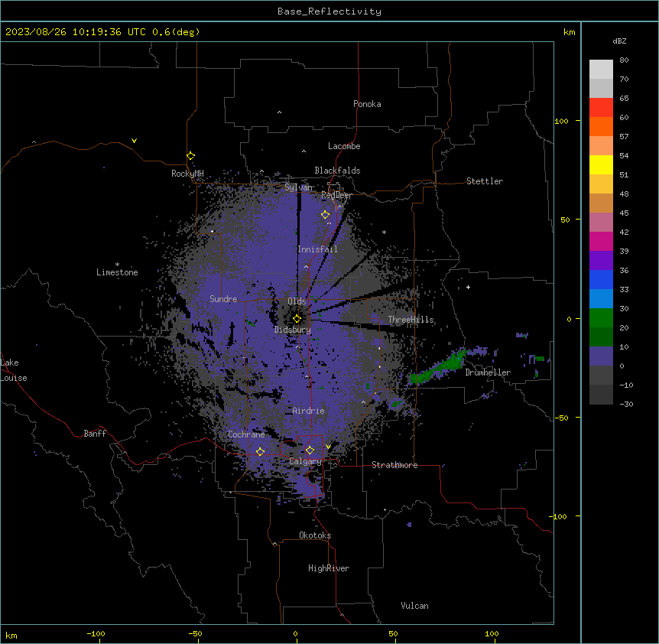Click the Calgary city label
The width and height of the screenshot is (659, 644).
pos(306,461)
